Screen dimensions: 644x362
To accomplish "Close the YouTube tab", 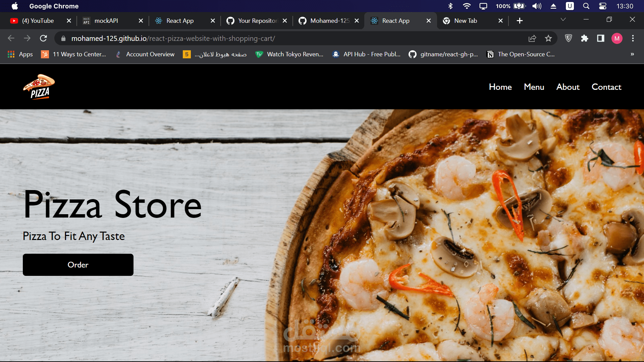I will tap(69, 21).
